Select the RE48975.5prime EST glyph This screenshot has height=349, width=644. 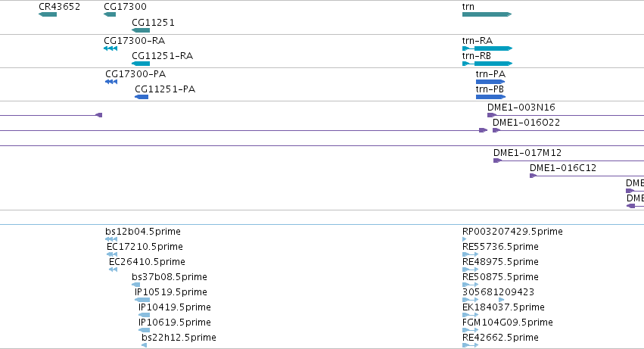pyautogui.click(x=470, y=270)
